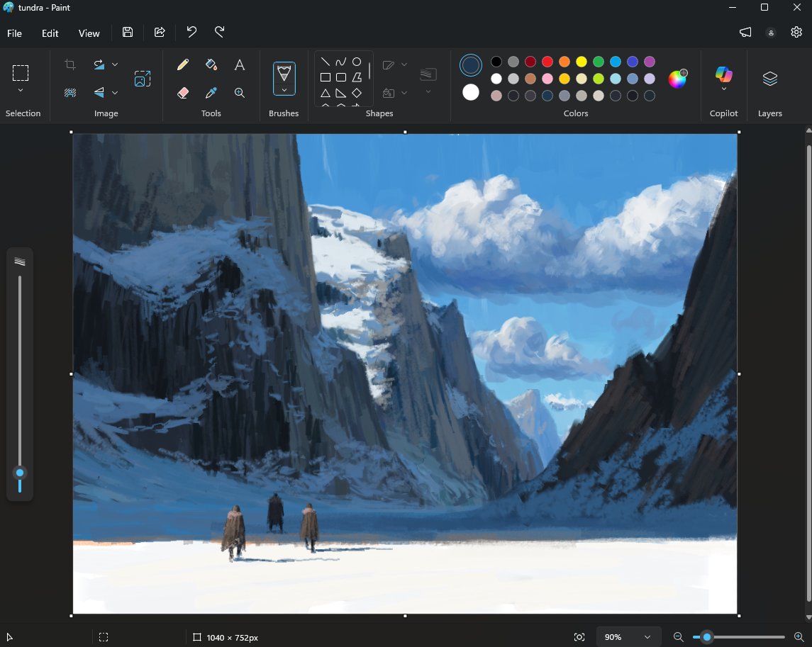Pick the black color swatch
The image size is (812, 647).
[496, 62]
